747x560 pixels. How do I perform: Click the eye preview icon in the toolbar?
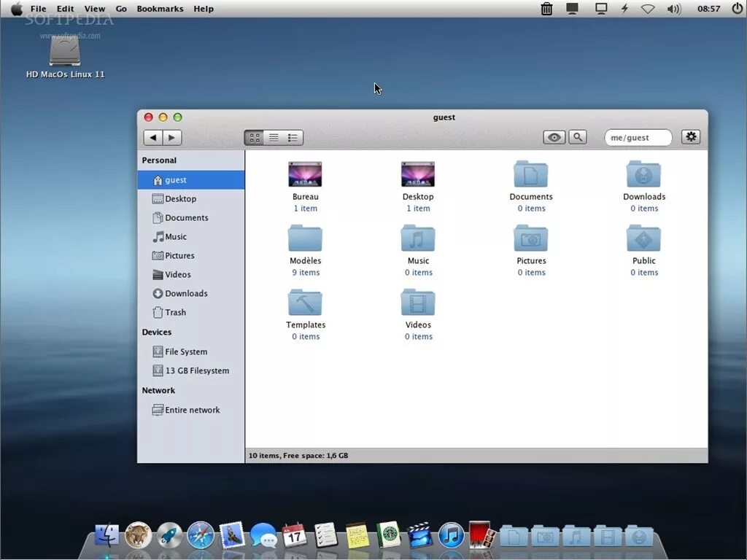click(x=554, y=137)
